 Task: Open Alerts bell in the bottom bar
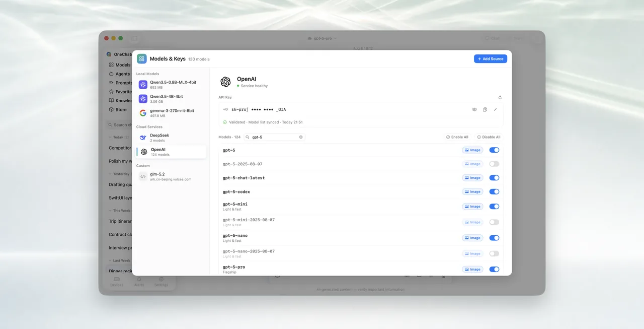pyautogui.click(x=139, y=282)
